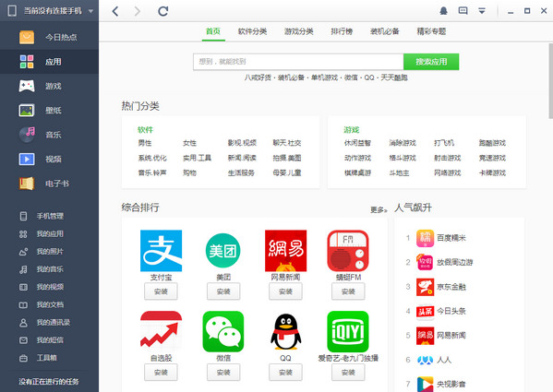Install QQ with its 安装 button

tap(285, 373)
